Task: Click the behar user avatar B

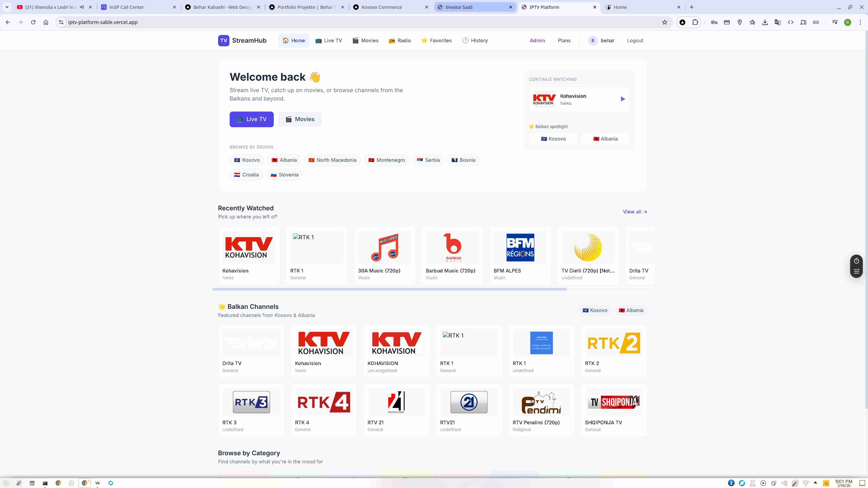Action: click(593, 40)
